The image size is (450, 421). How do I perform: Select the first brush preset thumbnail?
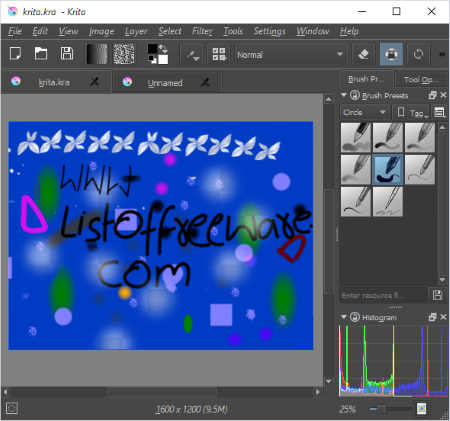coord(356,137)
